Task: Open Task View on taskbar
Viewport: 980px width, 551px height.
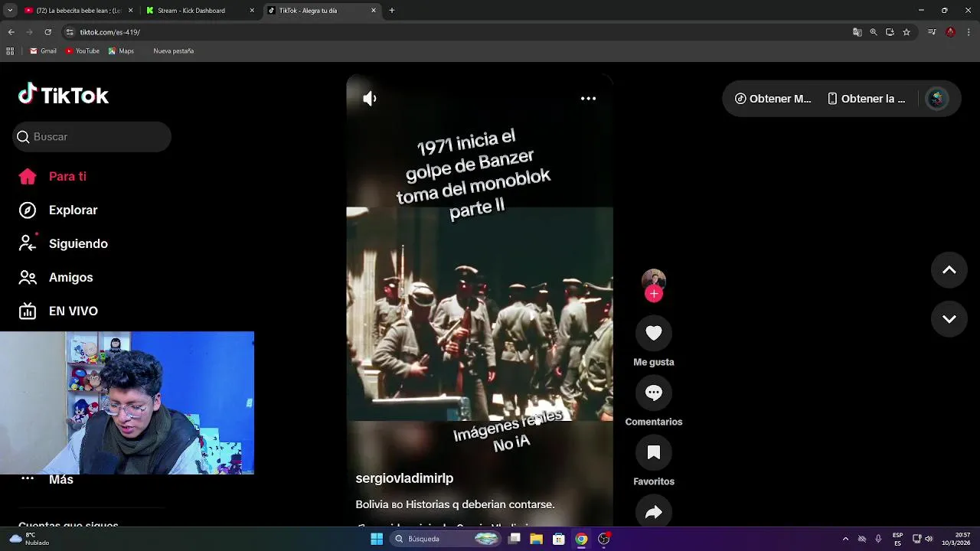Action: 514,539
